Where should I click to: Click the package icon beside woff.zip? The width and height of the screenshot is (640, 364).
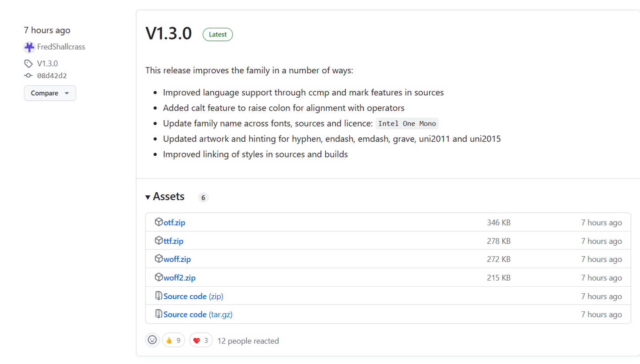coord(160,259)
